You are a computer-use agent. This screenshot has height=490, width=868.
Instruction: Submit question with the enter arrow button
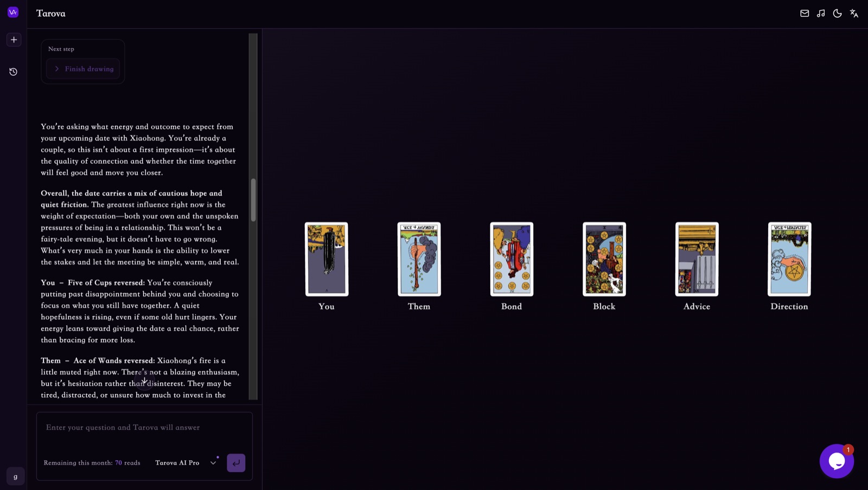pyautogui.click(x=236, y=463)
